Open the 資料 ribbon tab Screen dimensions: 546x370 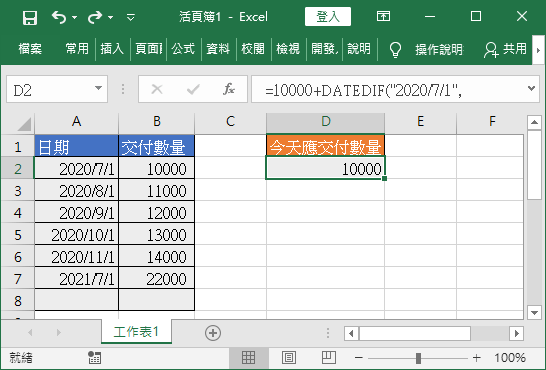(218, 49)
